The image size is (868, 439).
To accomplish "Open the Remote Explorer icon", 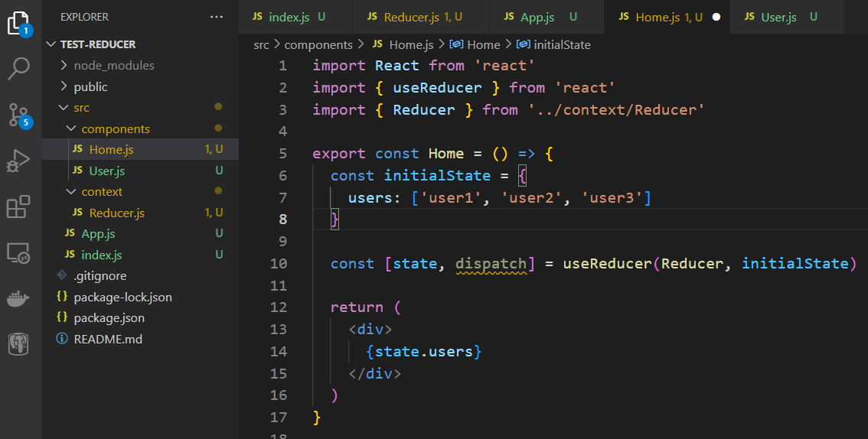I will (x=18, y=252).
